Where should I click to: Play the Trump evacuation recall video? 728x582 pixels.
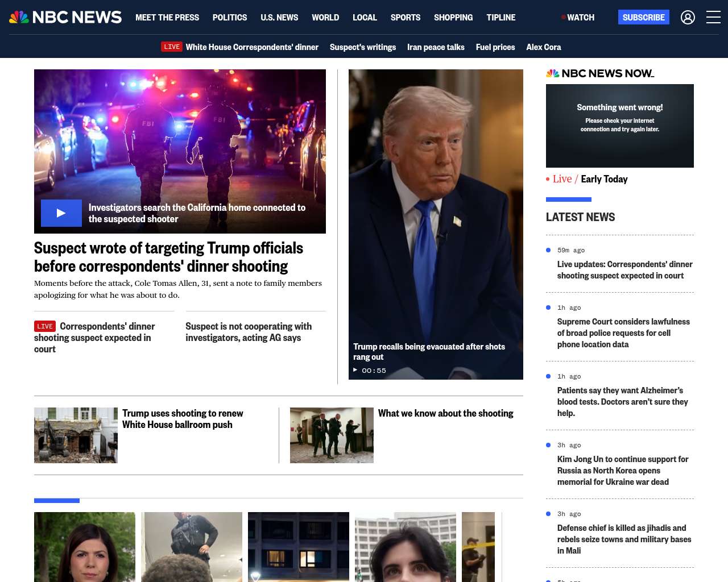click(x=436, y=225)
